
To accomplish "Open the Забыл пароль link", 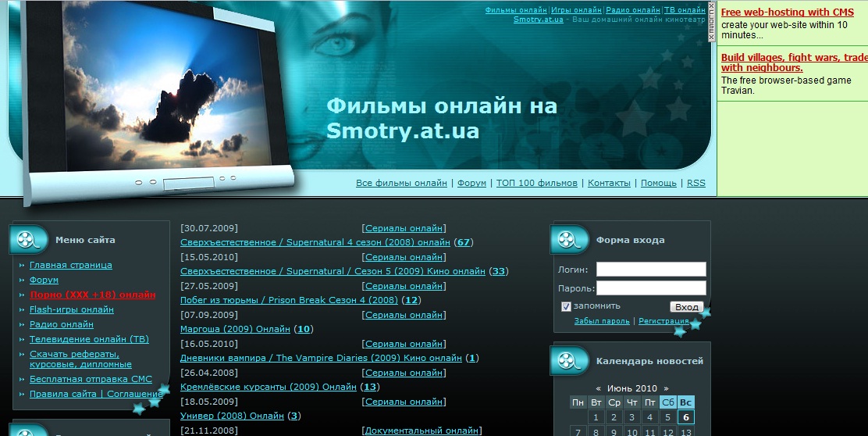I will [602, 321].
